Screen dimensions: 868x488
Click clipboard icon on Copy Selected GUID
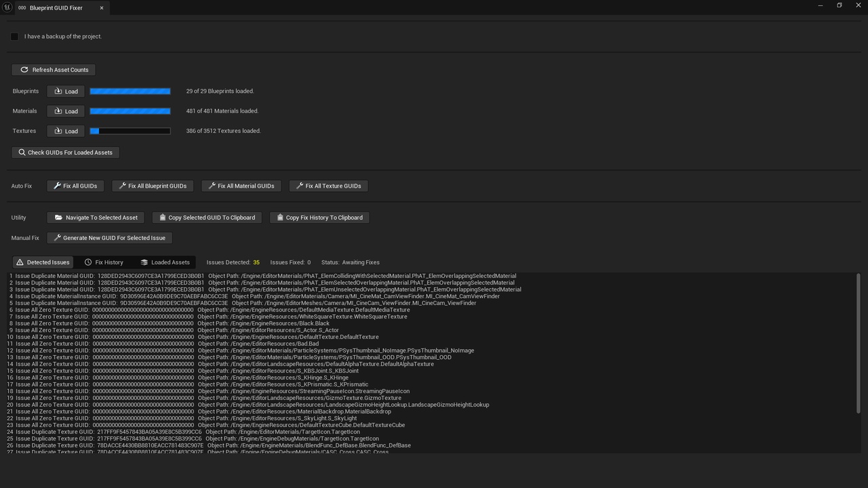[x=162, y=218]
